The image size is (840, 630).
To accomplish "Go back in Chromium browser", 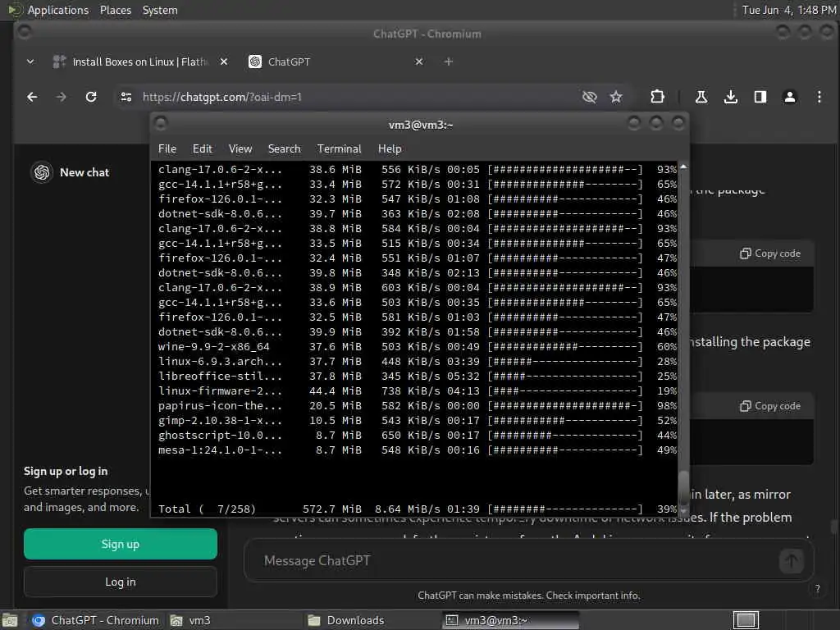I will 32,97.
